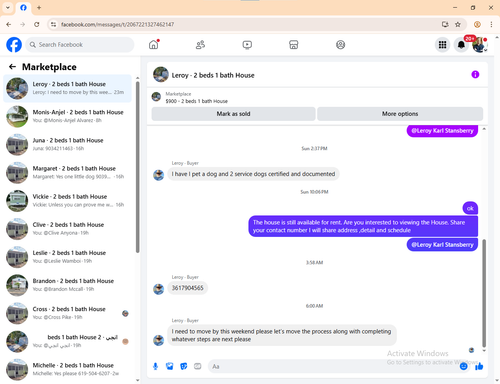This screenshot has width=500, height=384.
Task: Reload the page with the refresh icon
Action: [x=37, y=24]
